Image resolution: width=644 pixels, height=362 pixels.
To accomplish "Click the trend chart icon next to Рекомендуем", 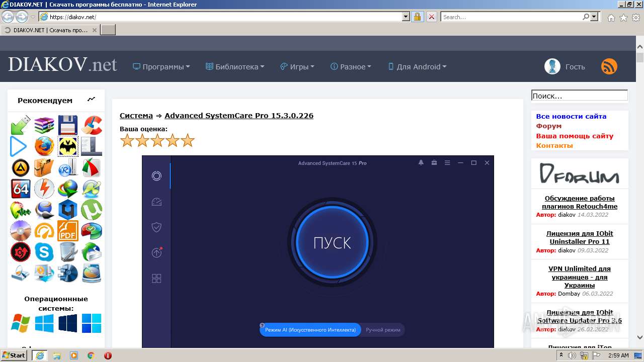I will coord(91,100).
